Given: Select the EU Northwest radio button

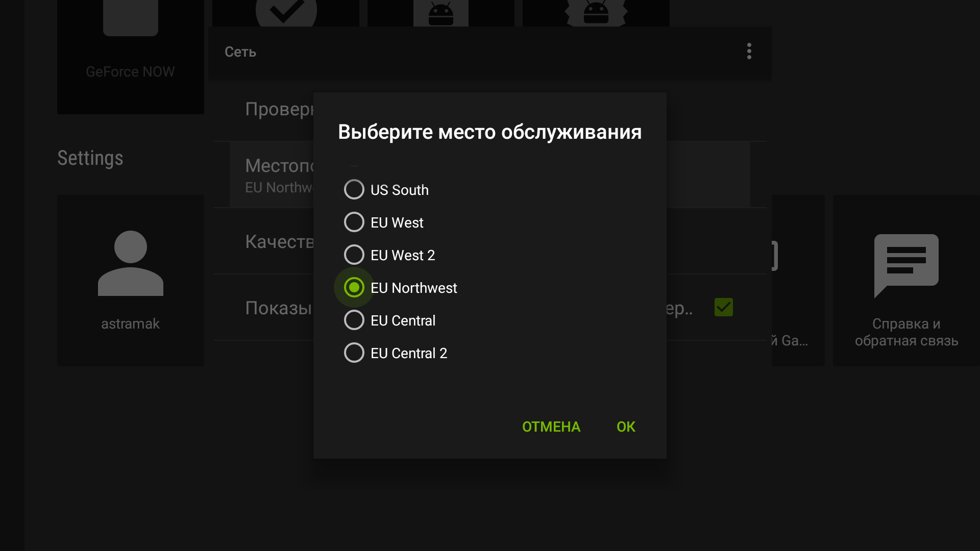Looking at the screenshot, I should 354,287.
